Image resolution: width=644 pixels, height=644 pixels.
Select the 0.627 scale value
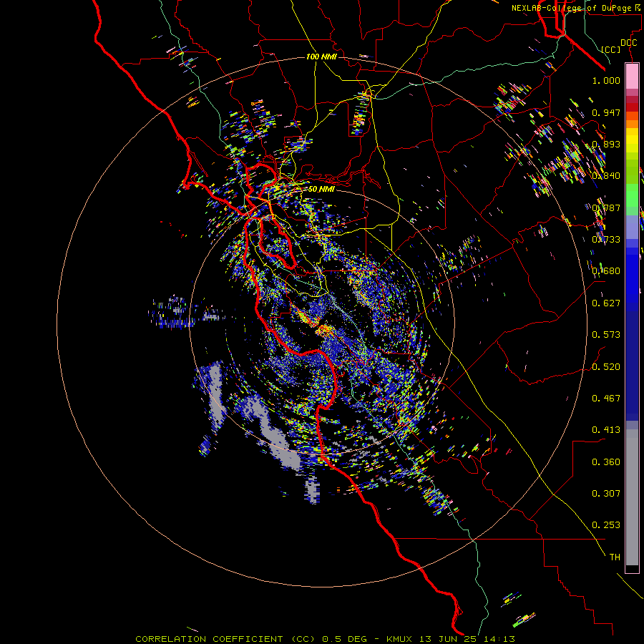pyautogui.click(x=606, y=303)
